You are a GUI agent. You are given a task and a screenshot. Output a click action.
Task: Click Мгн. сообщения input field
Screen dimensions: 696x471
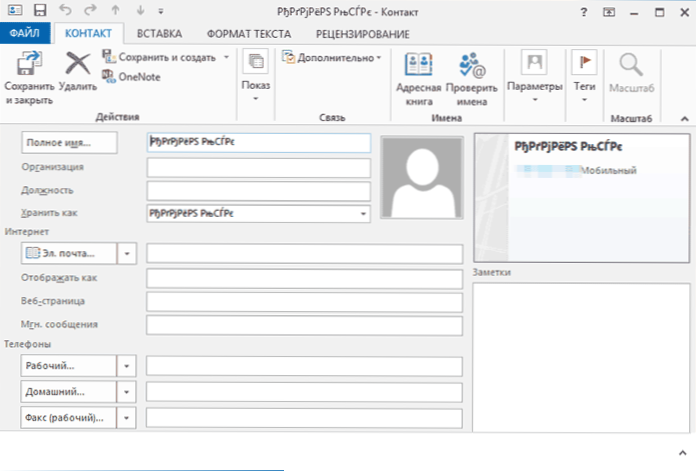[x=304, y=325]
